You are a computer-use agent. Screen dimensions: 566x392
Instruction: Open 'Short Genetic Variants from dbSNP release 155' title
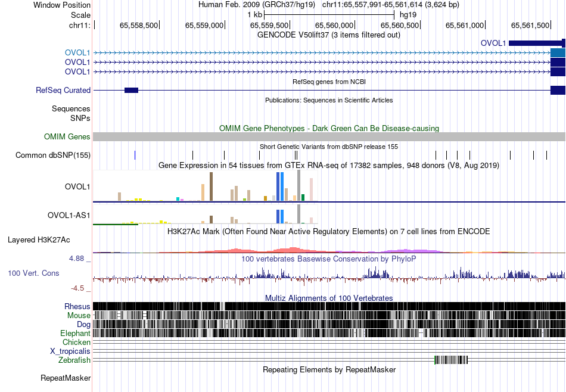coord(329,147)
